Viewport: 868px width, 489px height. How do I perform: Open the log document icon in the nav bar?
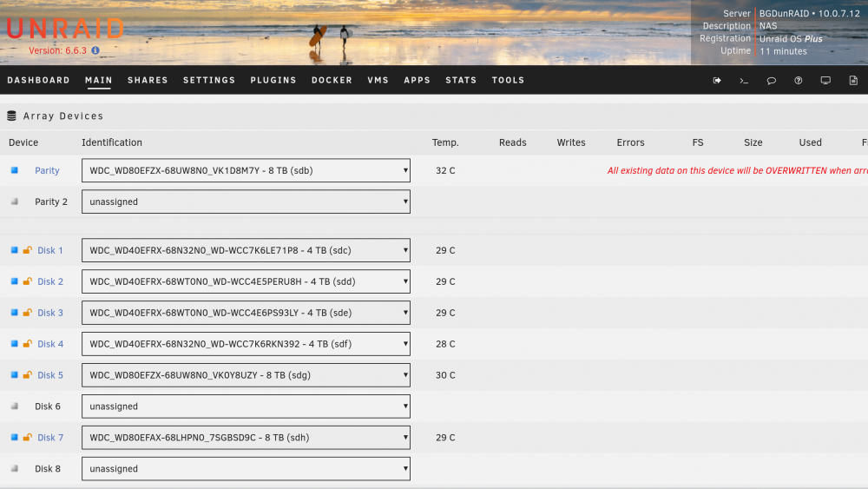[x=853, y=80]
